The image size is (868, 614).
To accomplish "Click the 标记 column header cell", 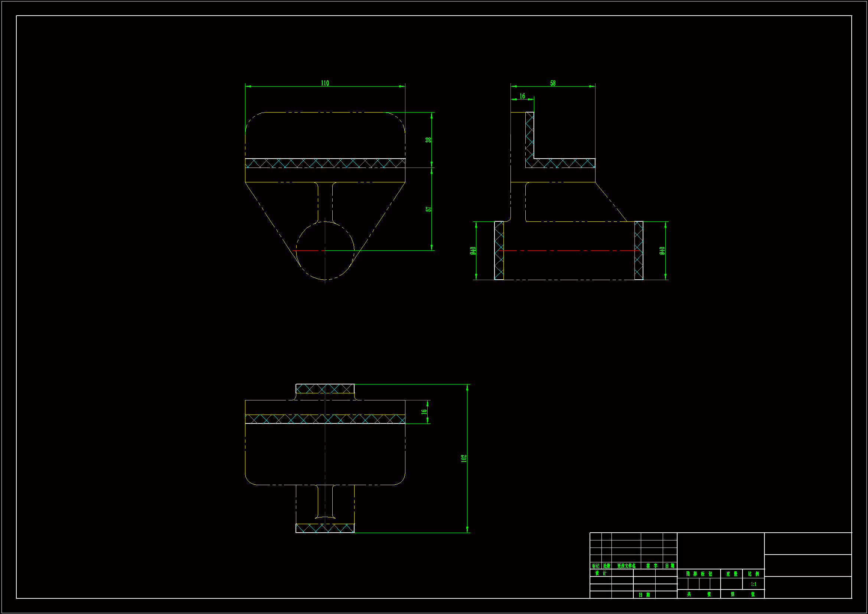I will [595, 566].
